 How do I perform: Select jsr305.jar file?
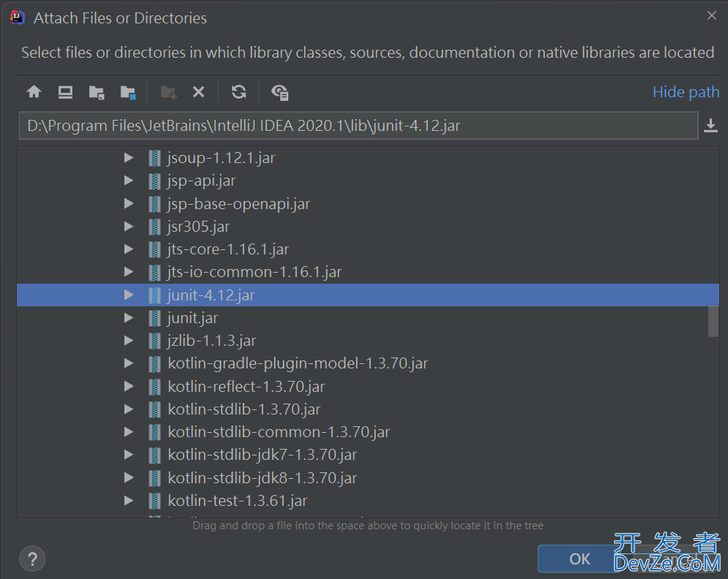point(198,227)
